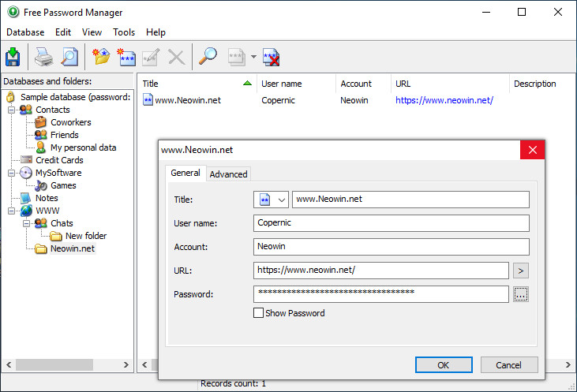Click the User name input field
The height and width of the screenshot is (392, 577).
[x=391, y=223]
